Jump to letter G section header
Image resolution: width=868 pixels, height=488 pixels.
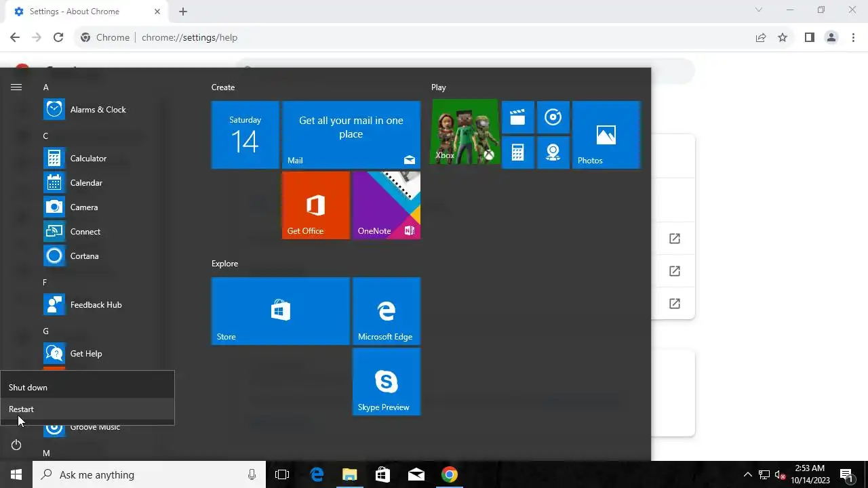46,331
